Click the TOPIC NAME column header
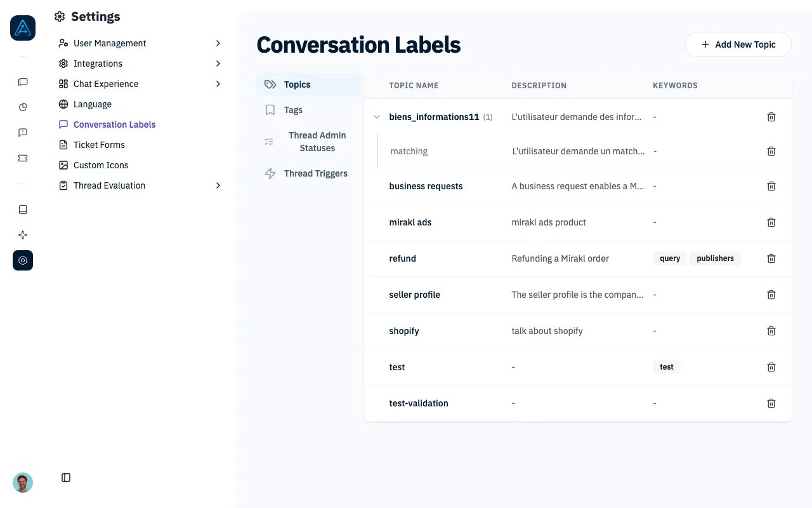 414,86
